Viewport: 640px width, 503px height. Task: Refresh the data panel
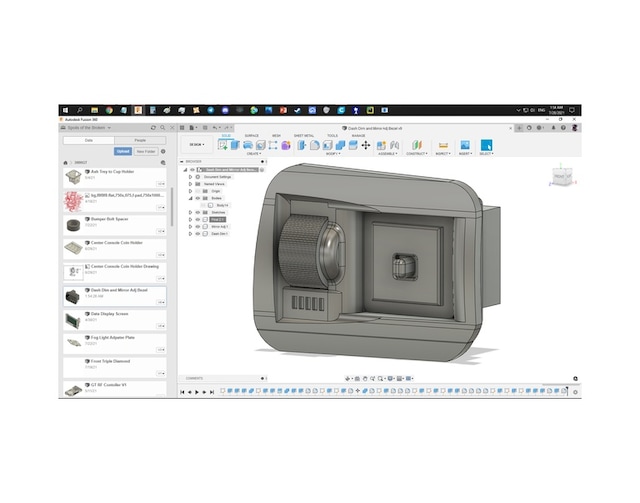pyautogui.click(x=153, y=128)
